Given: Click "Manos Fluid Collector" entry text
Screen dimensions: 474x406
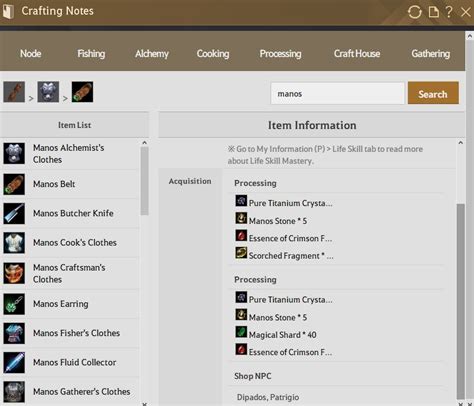Looking at the screenshot, I should click(75, 362).
